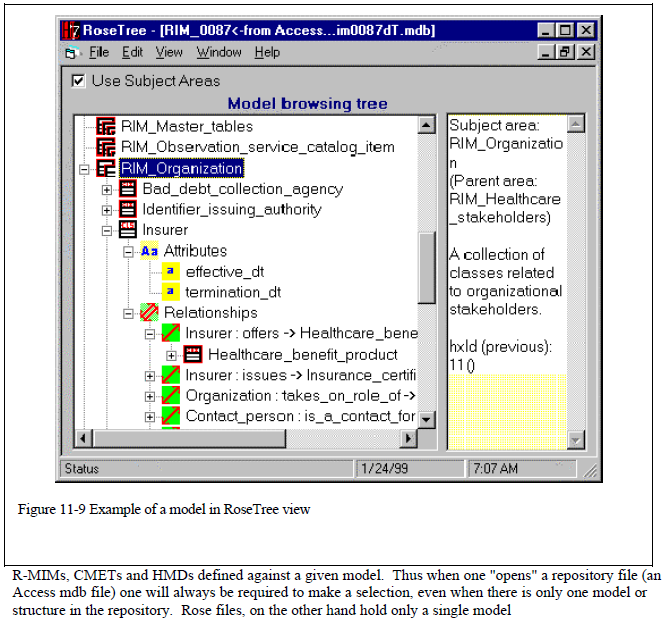
Task: Click the RIM_Observation_service_catalog_item subject area icon
Action: coord(106,147)
